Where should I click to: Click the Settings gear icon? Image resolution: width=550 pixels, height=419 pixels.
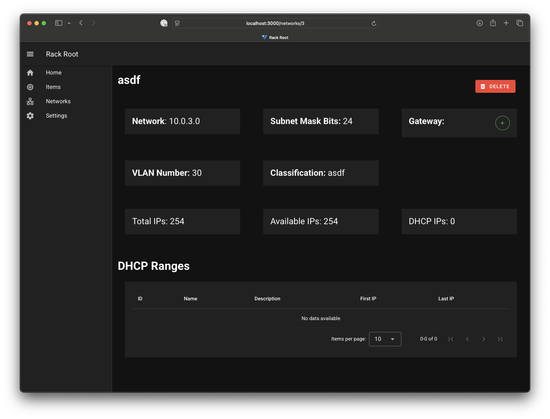[x=30, y=116]
